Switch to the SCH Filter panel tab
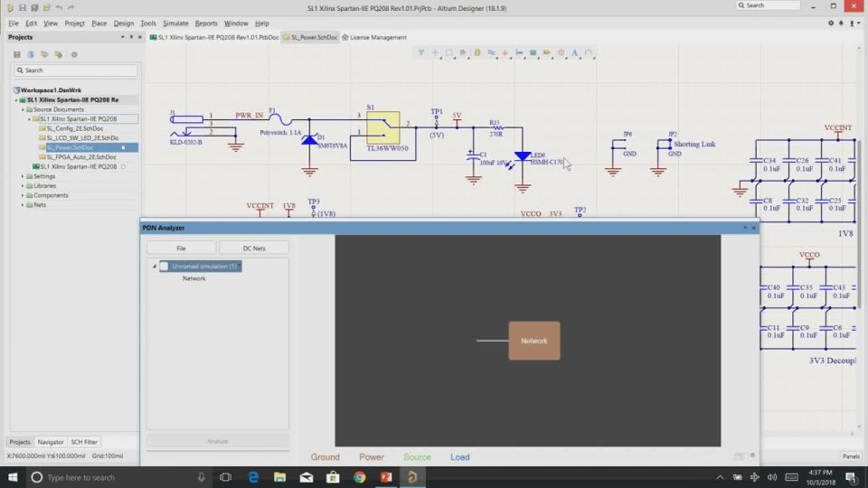 (84, 442)
